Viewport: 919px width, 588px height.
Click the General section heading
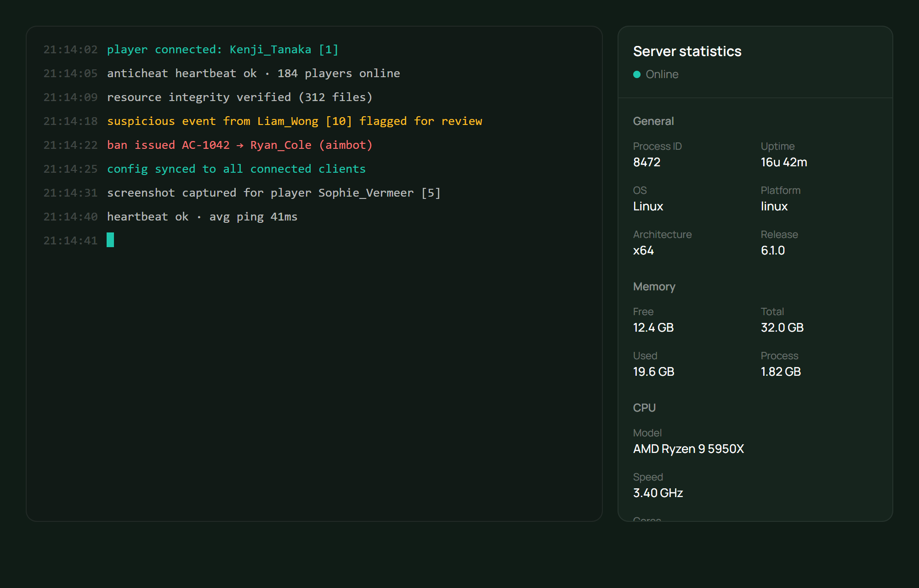coord(653,121)
